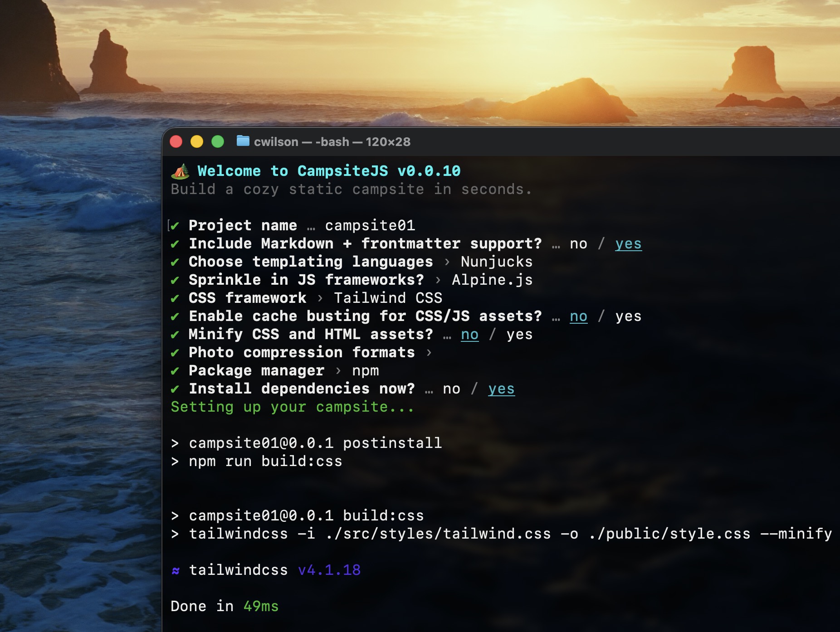Image resolution: width=840 pixels, height=632 pixels.
Task: Click underlined 'no' on the Minify CSS line
Action: 469,335
